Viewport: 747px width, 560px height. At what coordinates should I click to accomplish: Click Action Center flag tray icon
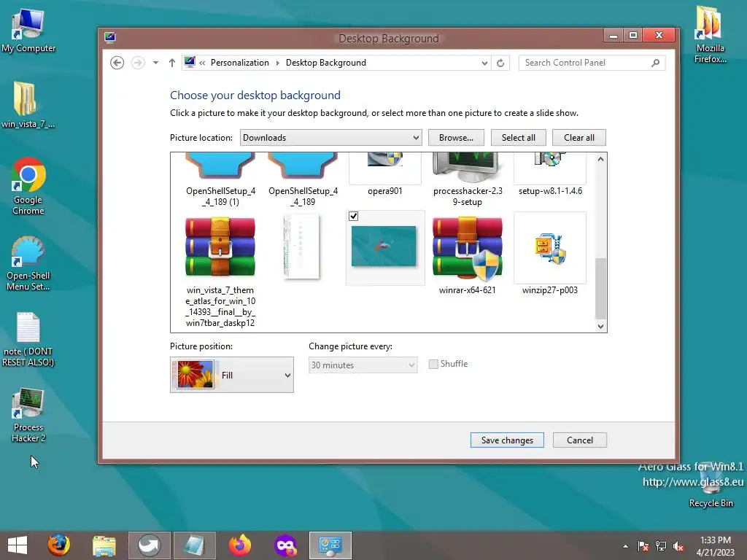click(643, 546)
